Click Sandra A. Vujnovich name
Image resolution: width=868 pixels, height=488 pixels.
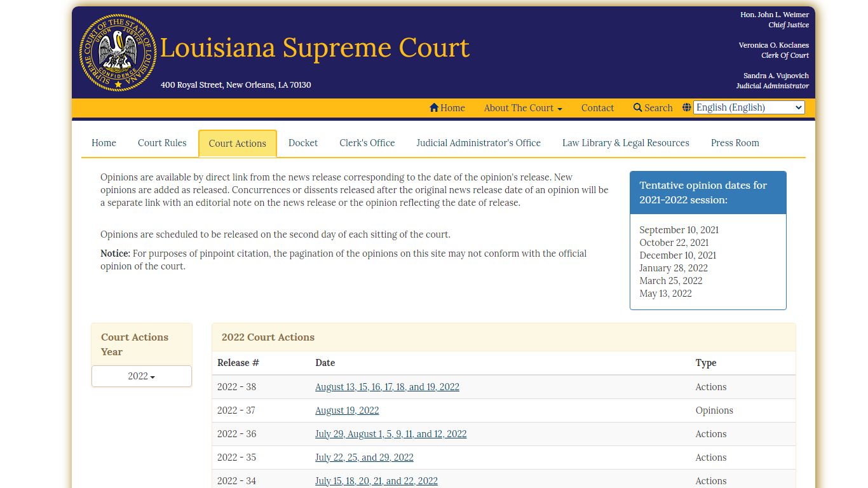776,76
